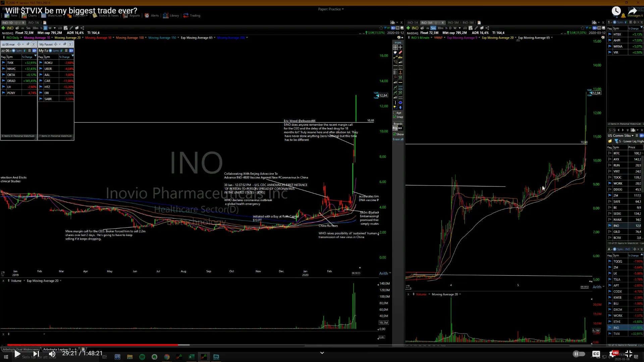
Task: Open Excel from the Windows taskbar
Action: (x=191, y=357)
